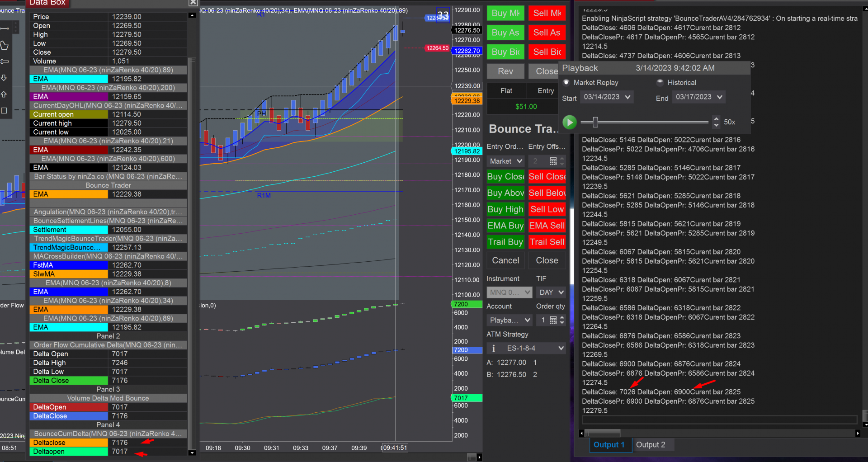Image resolution: width=868 pixels, height=462 pixels.
Task: Click EMA Sell button
Action: [x=547, y=226]
